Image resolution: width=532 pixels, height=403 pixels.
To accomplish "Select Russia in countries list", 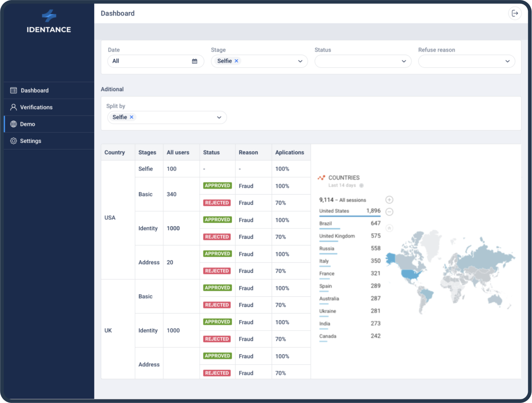I will pyautogui.click(x=327, y=249).
